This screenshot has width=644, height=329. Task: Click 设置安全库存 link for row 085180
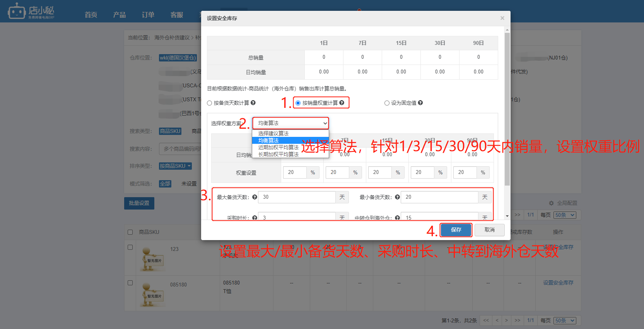[558, 283]
